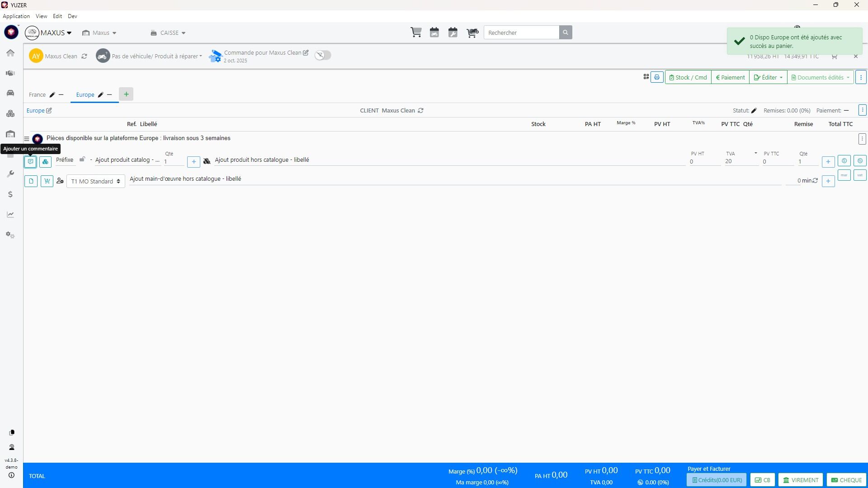Click the Ajouter un commentaire icon
868x488 pixels.
point(30,161)
